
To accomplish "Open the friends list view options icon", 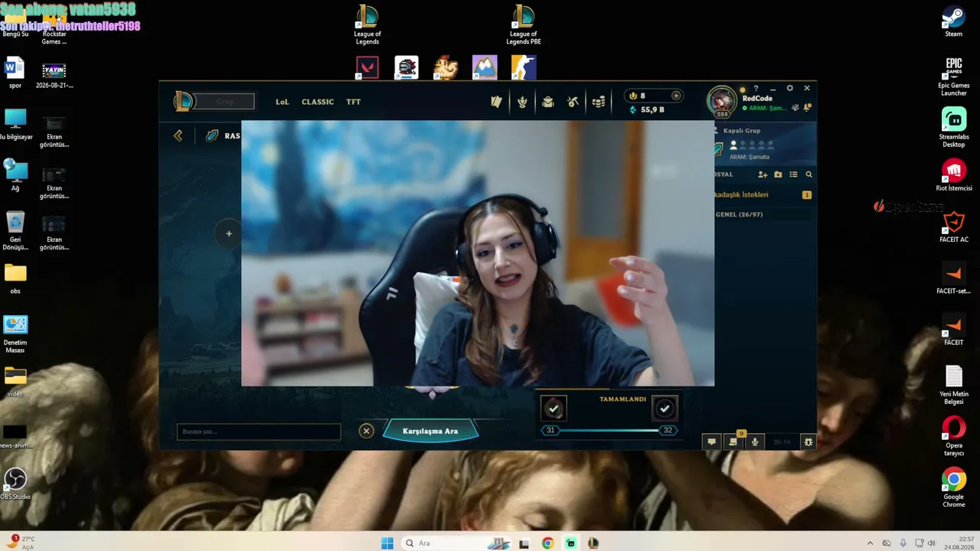I will [x=793, y=174].
